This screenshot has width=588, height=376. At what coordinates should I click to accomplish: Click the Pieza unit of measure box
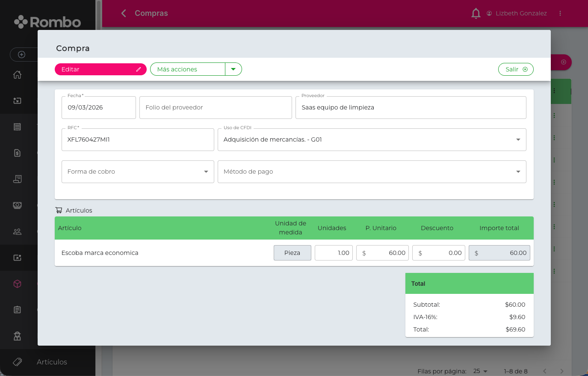point(292,253)
